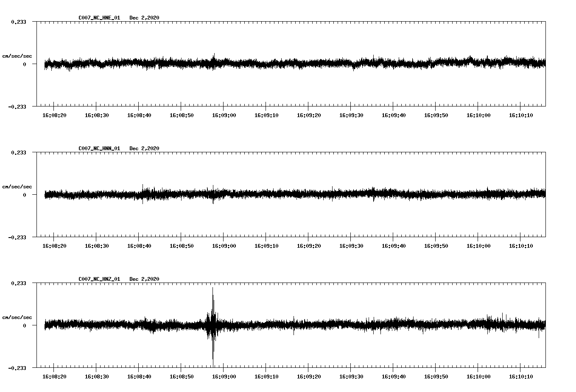Click the Dec 2,2020 date on bottom trace
Screen dimensions: 576x392
point(145,279)
